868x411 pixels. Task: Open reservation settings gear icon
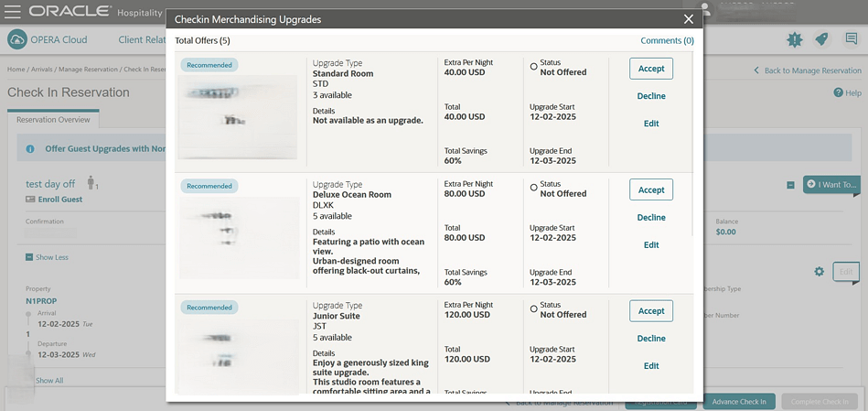[x=820, y=272]
